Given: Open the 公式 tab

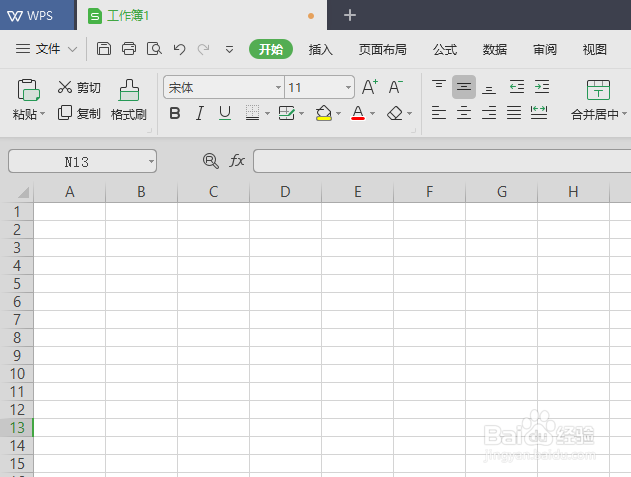Looking at the screenshot, I should pos(445,50).
